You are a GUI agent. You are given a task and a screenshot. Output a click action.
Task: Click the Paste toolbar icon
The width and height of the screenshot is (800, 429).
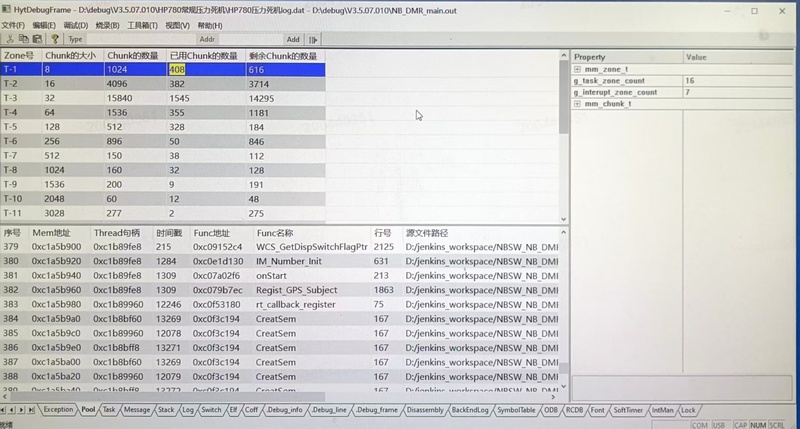pos(37,39)
